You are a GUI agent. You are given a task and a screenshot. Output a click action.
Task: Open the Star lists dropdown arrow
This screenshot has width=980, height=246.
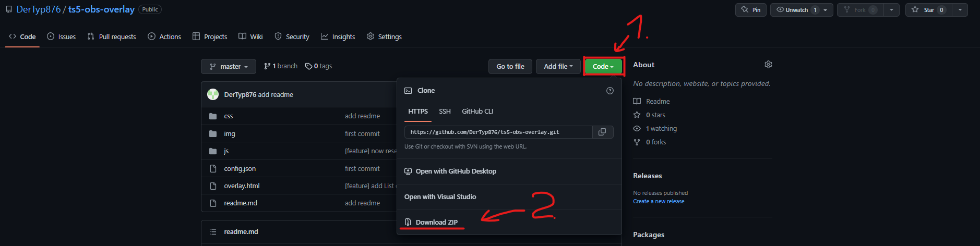[960, 10]
